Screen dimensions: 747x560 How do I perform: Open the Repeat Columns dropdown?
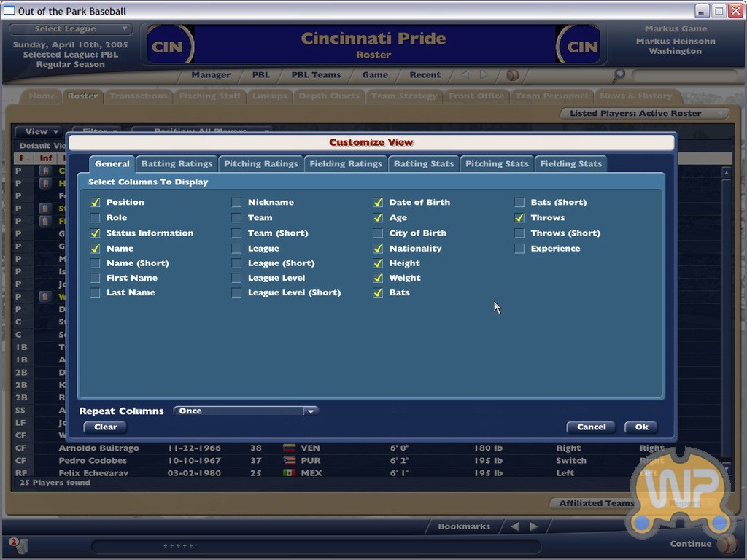pos(311,411)
